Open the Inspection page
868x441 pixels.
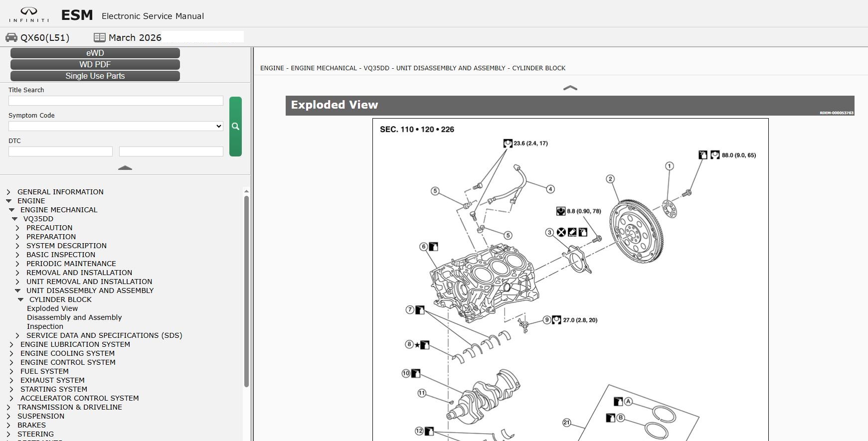[45, 326]
